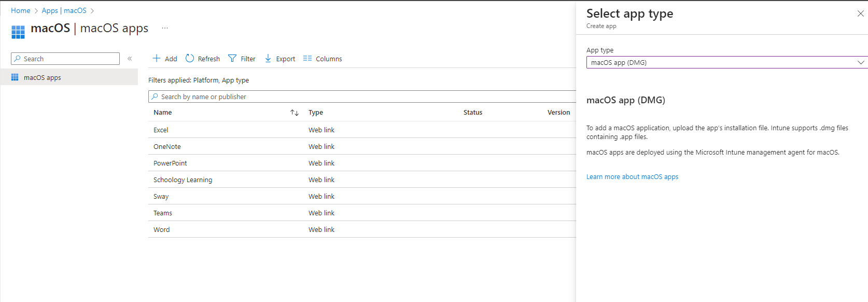Click the Type column header
Viewport: 868px width, 302px height.
[x=316, y=113]
